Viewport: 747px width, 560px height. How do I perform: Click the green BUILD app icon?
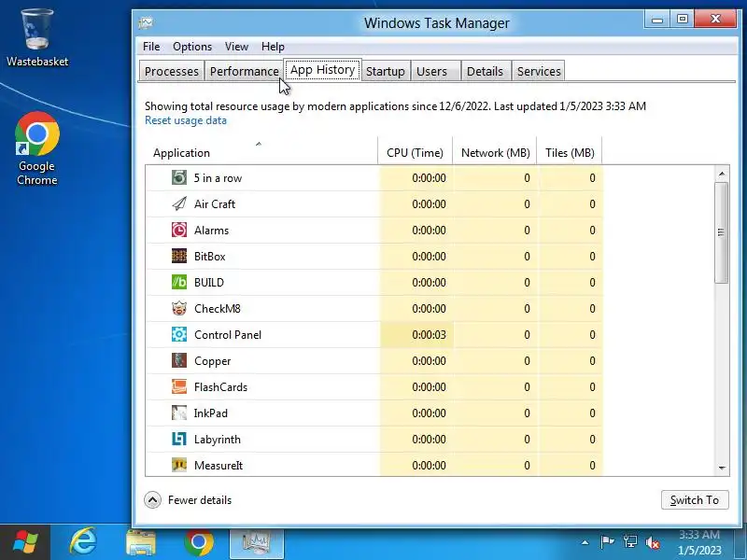click(x=179, y=283)
